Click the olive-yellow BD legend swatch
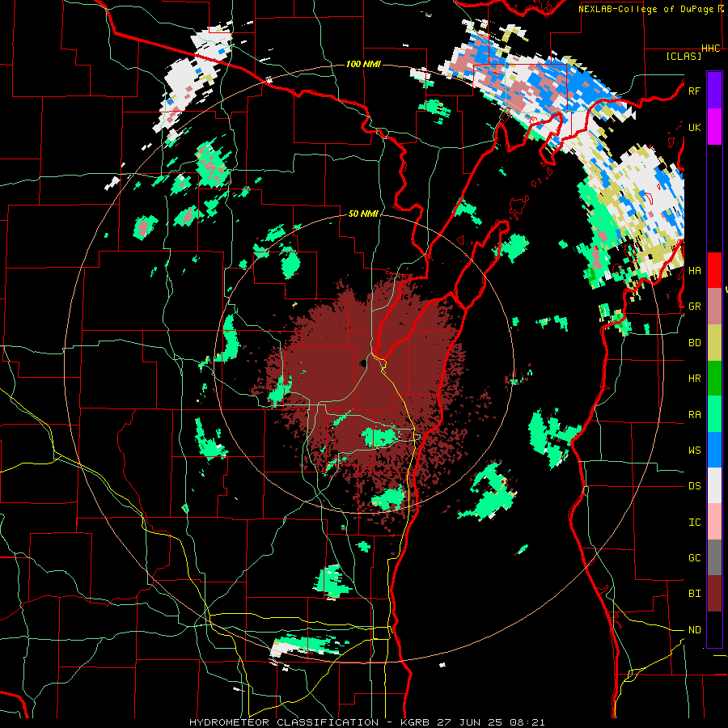The image size is (728, 728). (714, 343)
